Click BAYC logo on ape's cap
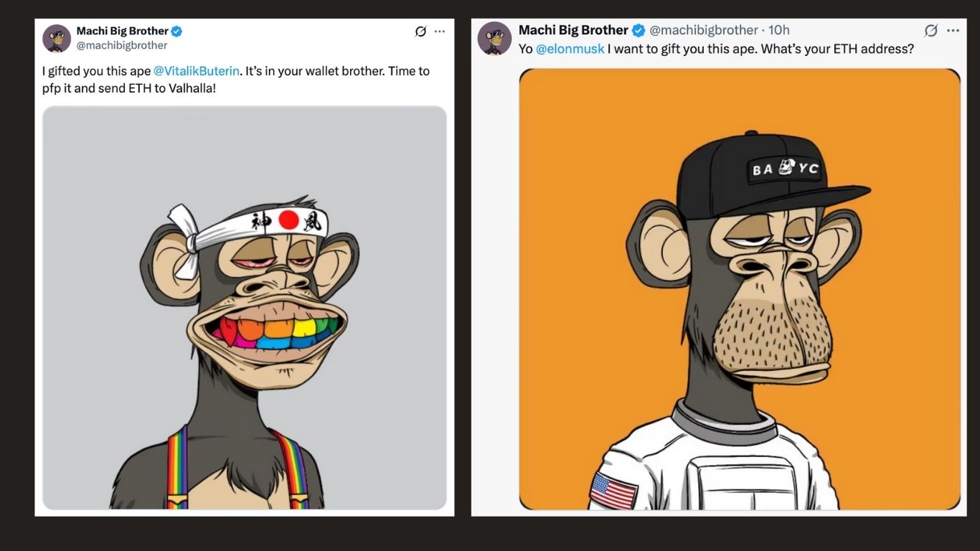980x551 pixels. pyautogui.click(x=786, y=170)
